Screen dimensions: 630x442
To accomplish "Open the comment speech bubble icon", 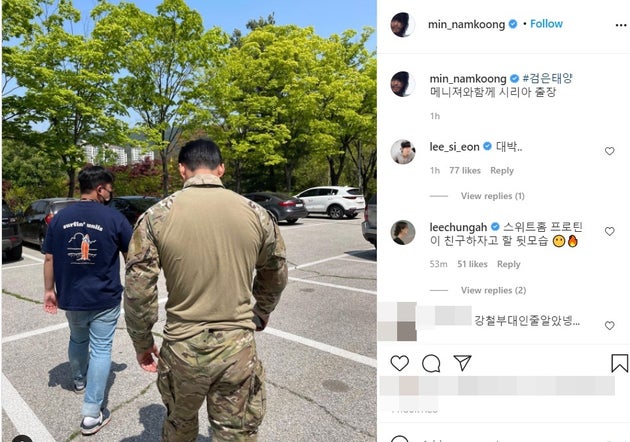I will point(431,363).
